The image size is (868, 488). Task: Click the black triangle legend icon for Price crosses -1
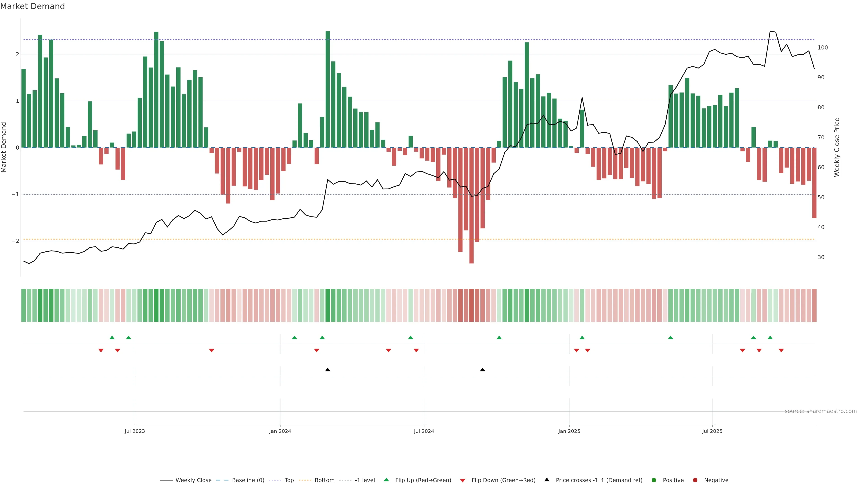click(x=547, y=480)
